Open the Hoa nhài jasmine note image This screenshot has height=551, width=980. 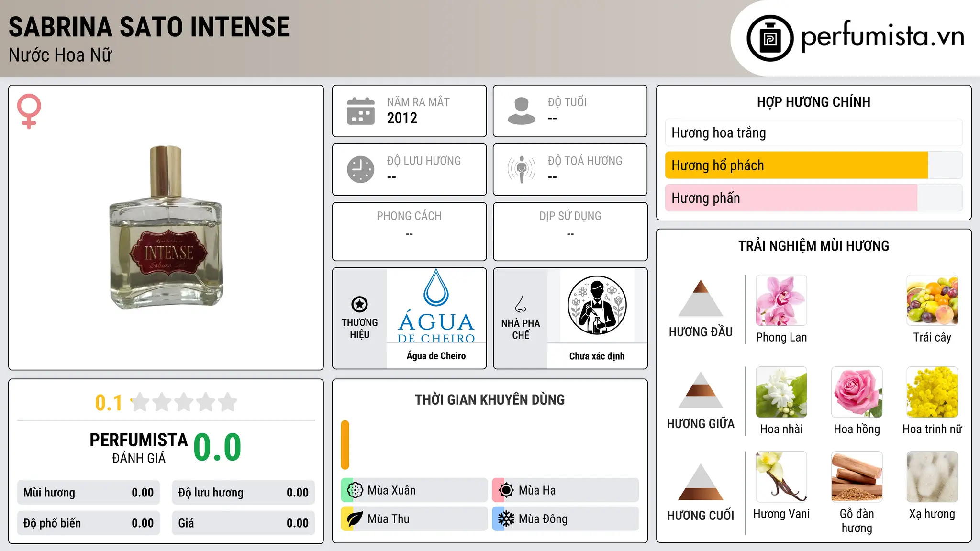(781, 392)
